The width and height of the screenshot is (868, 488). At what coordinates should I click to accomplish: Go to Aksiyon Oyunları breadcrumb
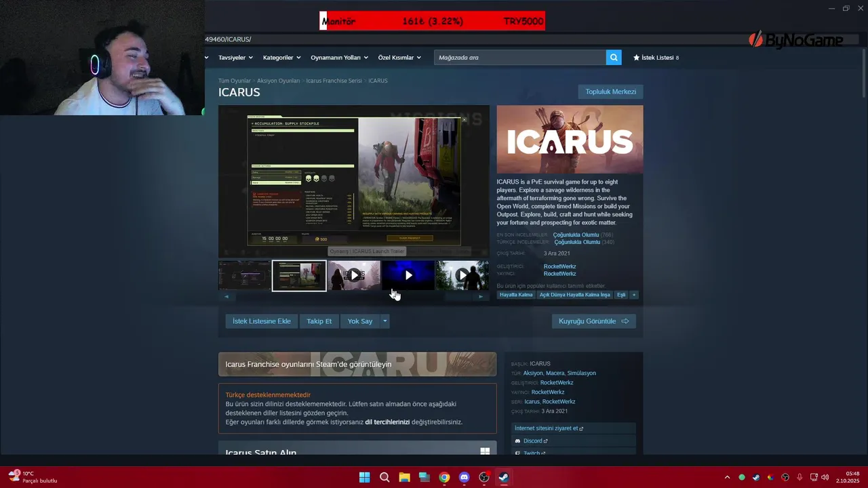click(x=278, y=81)
